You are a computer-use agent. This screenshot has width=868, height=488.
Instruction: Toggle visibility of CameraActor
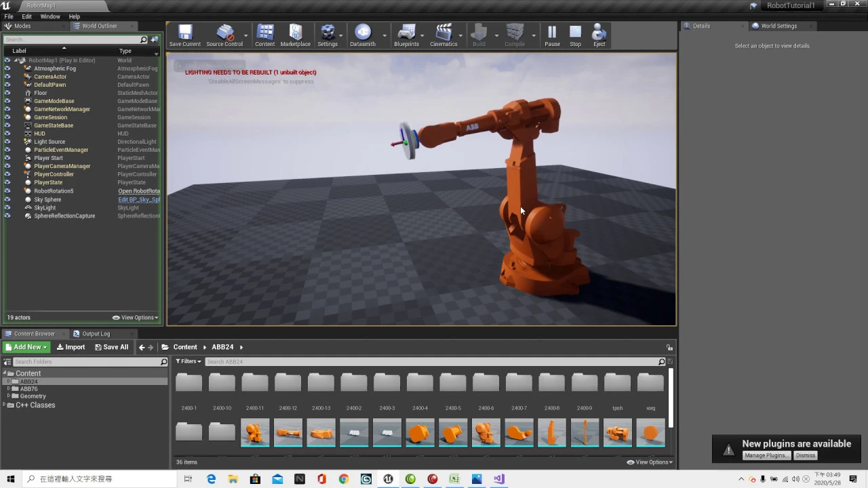pyautogui.click(x=7, y=77)
